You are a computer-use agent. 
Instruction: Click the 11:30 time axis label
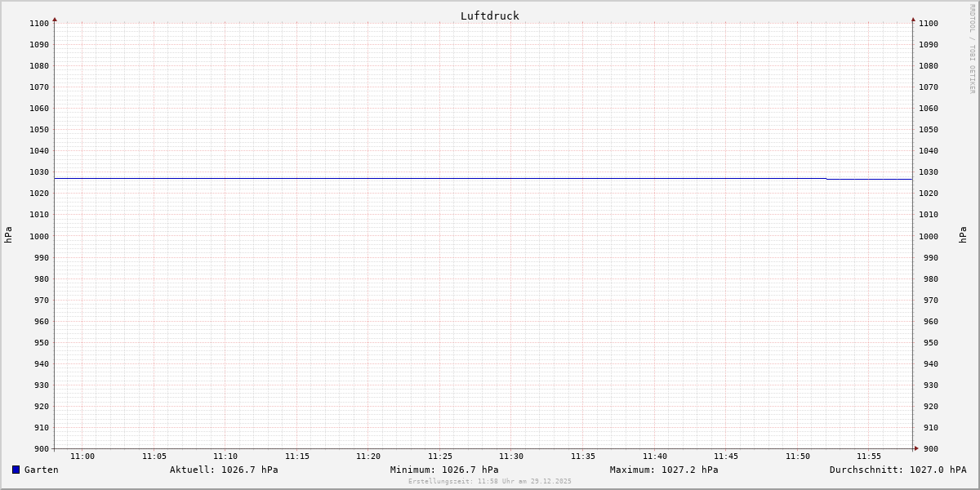tap(511, 457)
